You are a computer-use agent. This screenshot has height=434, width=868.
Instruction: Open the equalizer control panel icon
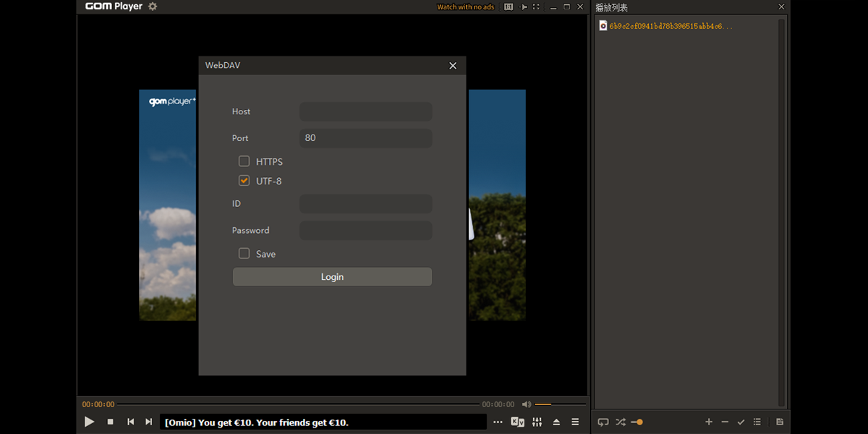(x=537, y=422)
